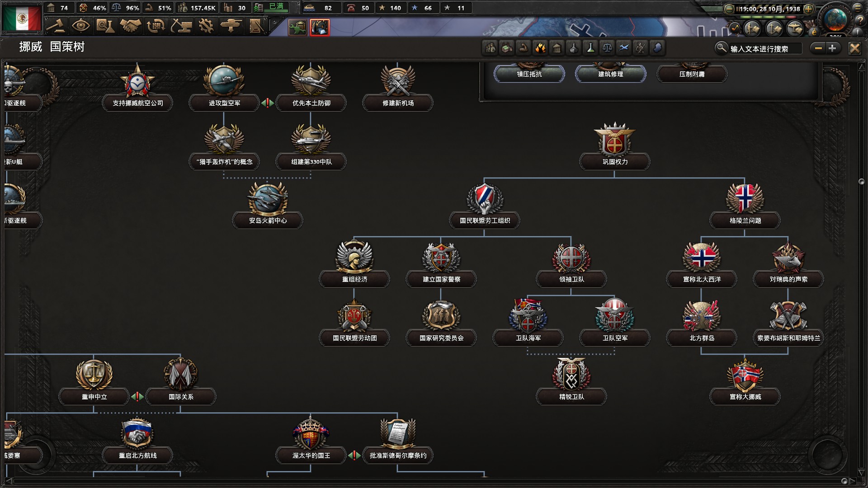Screen dimensions: 868x488
Task: Filter focuses by flame icon
Action: tap(541, 47)
